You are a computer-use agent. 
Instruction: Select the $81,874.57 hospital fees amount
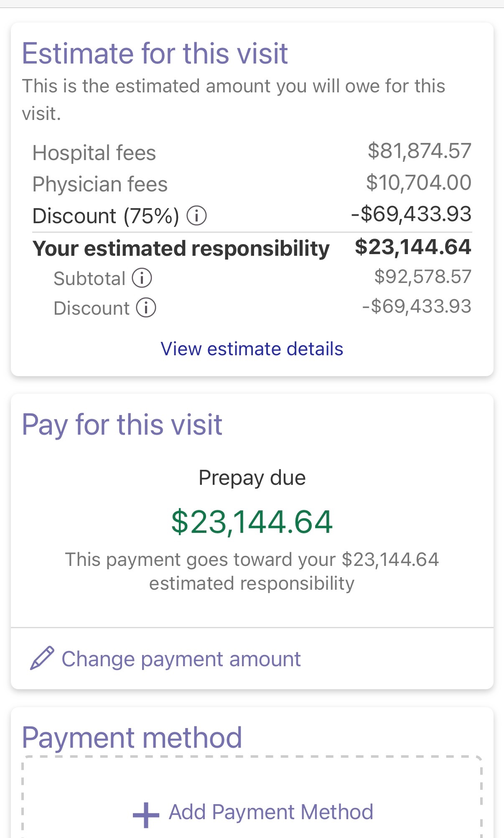(419, 151)
